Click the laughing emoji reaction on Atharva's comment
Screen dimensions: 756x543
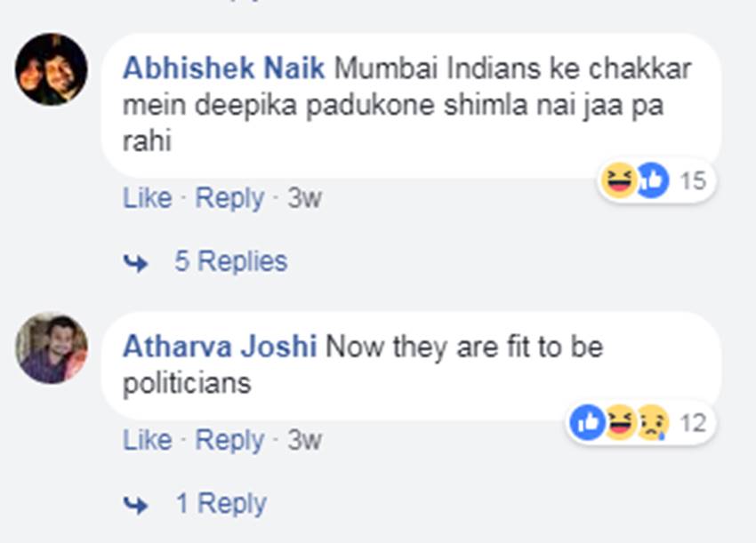[620, 423]
